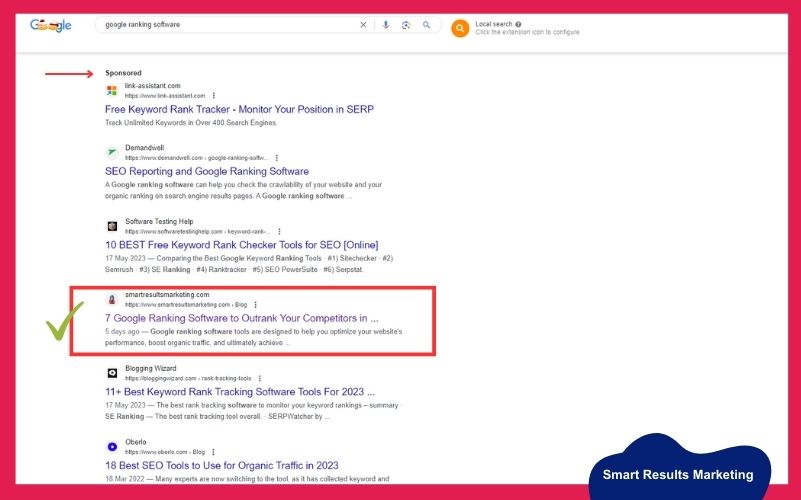The width and height of the screenshot is (801, 500).
Task: Open SEO Reporting and Google Ranking Software link
Action: point(207,172)
